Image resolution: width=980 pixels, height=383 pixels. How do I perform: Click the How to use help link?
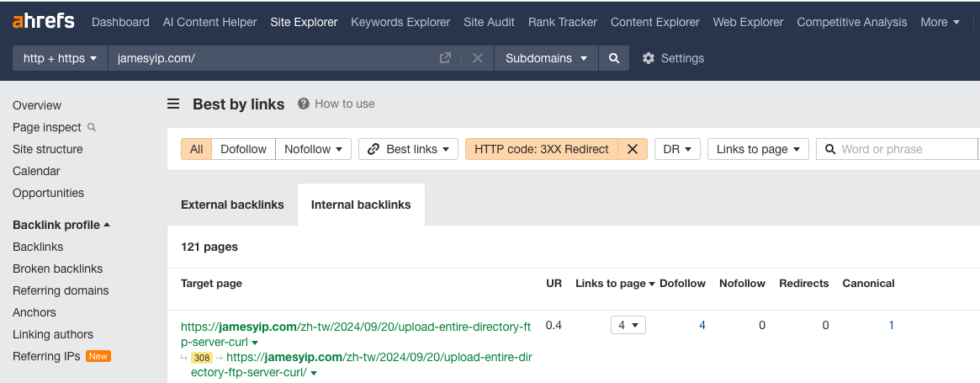tap(336, 104)
